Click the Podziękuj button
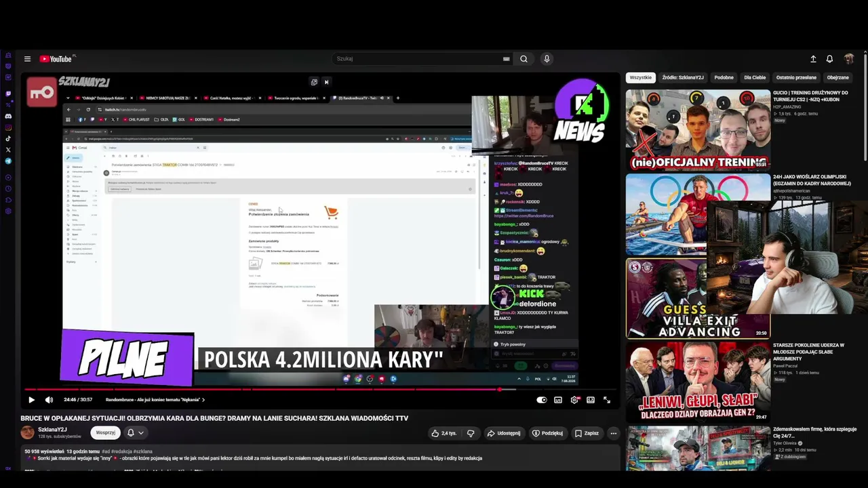Image resolution: width=868 pixels, height=488 pixels. [x=548, y=433]
